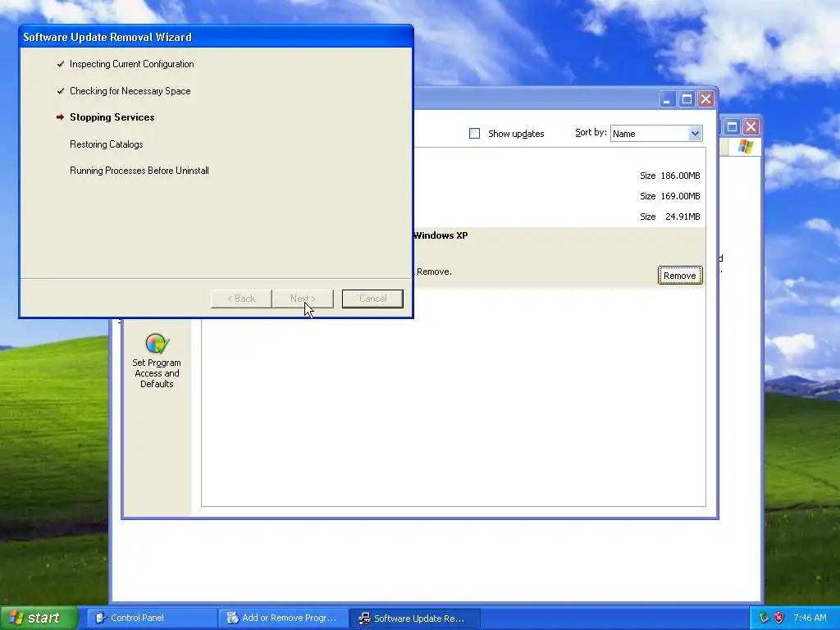Image resolution: width=840 pixels, height=630 pixels.
Task: Enable the Show updates checkbox
Action: pos(475,134)
